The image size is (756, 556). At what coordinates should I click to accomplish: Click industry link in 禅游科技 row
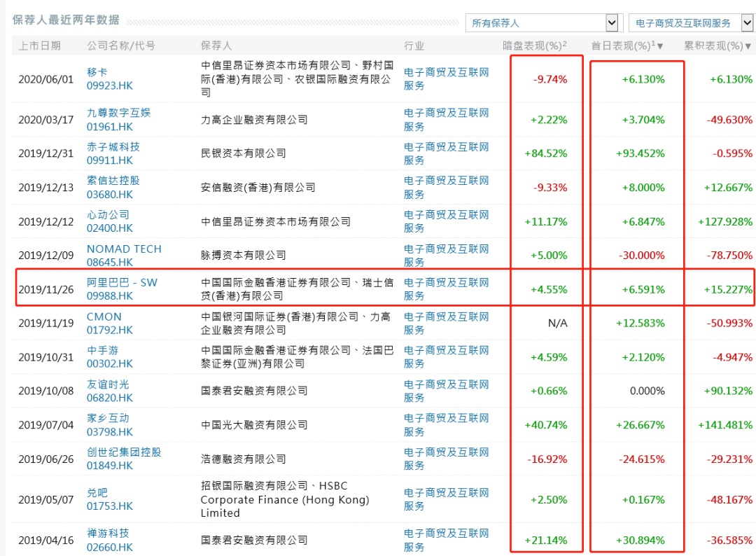pos(447,540)
